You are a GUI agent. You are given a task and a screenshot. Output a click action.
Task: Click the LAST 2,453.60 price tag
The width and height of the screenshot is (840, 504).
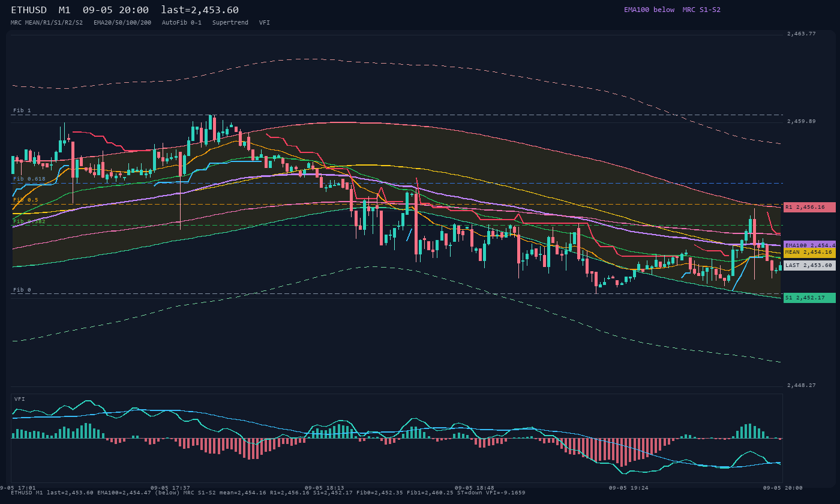coord(809,265)
